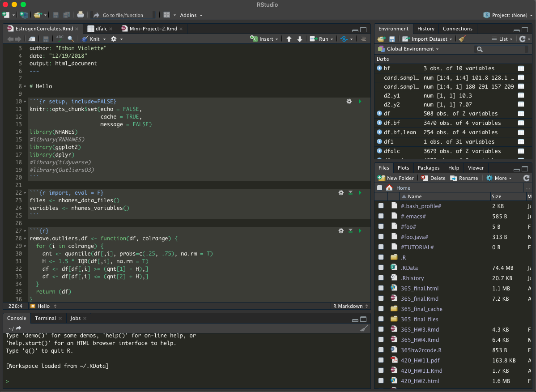Click the ABC spell check icon

[60, 38]
